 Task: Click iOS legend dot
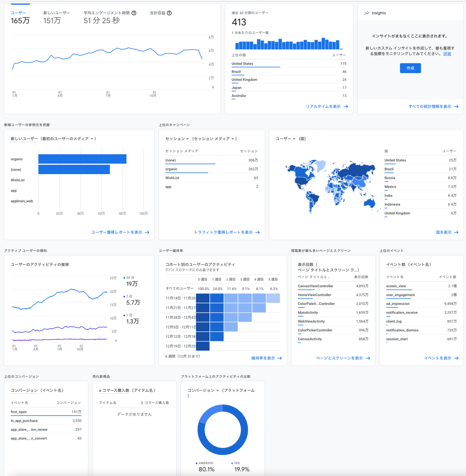tap(232, 463)
